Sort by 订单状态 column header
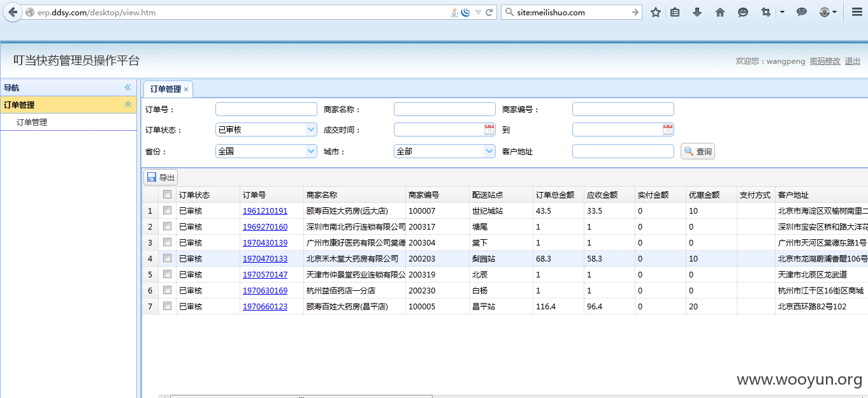 [x=208, y=195]
